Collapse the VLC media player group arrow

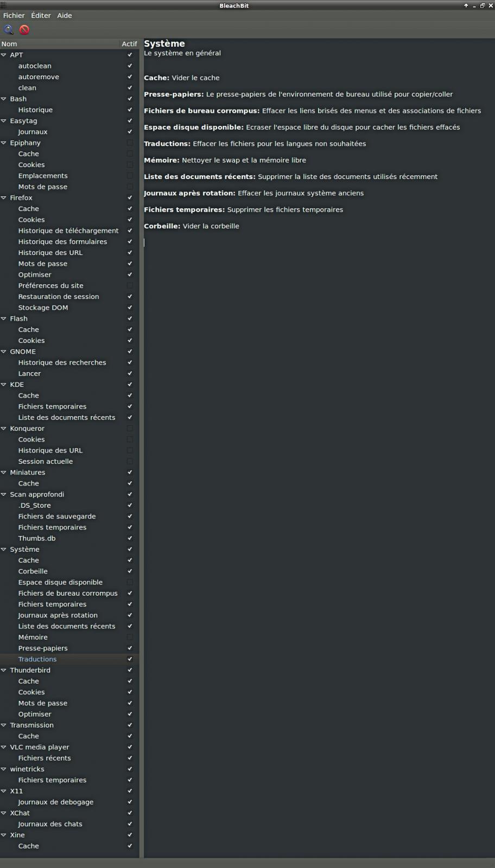pos(4,747)
